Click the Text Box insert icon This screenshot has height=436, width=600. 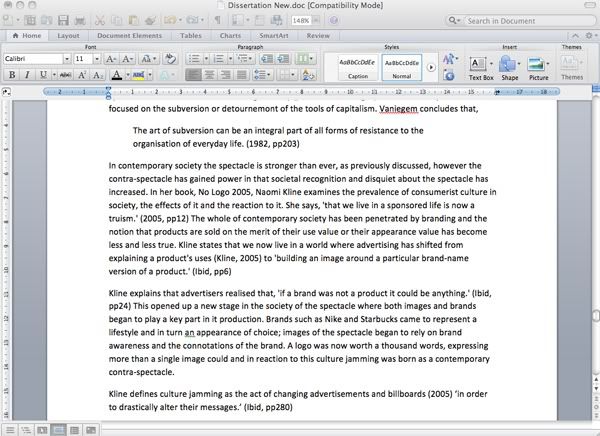click(478, 64)
